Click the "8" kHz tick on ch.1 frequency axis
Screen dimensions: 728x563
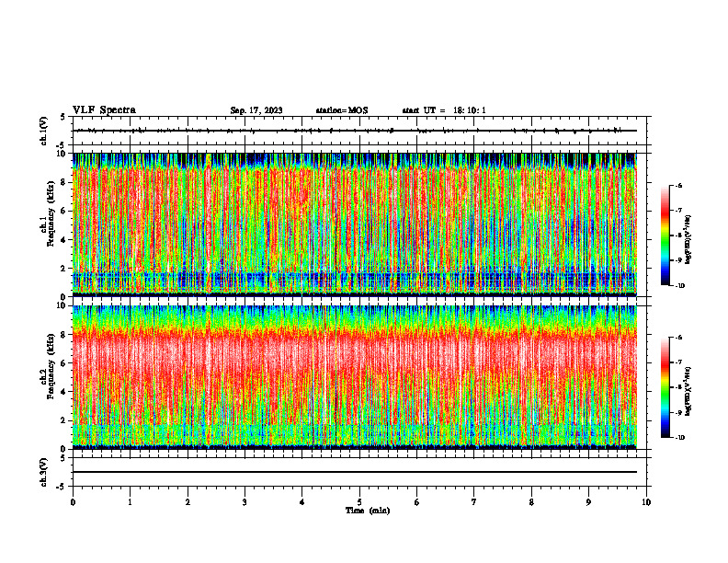pos(63,182)
